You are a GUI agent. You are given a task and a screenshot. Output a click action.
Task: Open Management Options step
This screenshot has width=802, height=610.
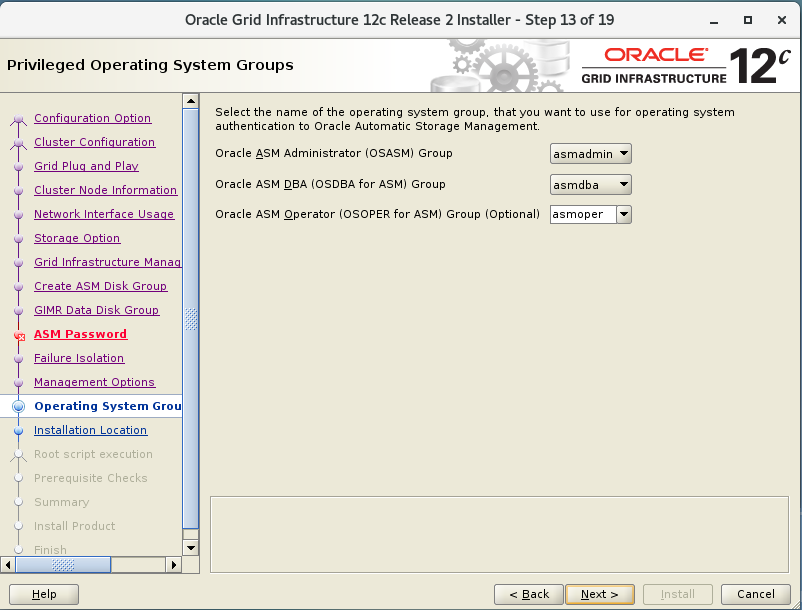tap(95, 382)
